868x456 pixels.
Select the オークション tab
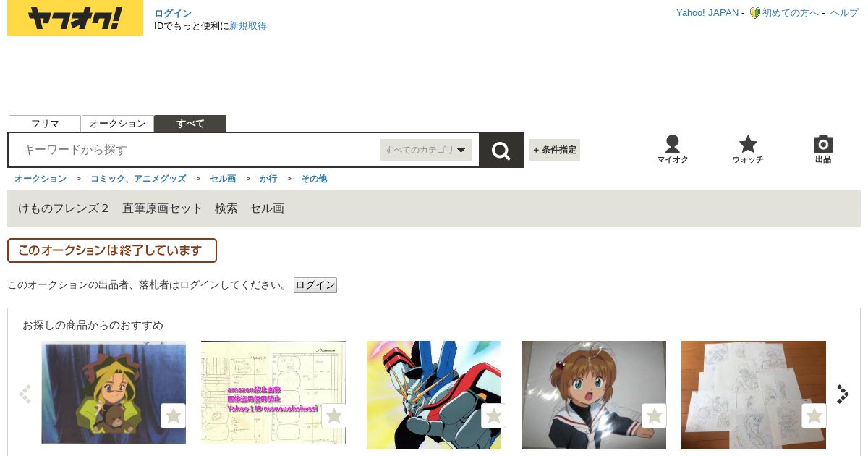click(118, 124)
